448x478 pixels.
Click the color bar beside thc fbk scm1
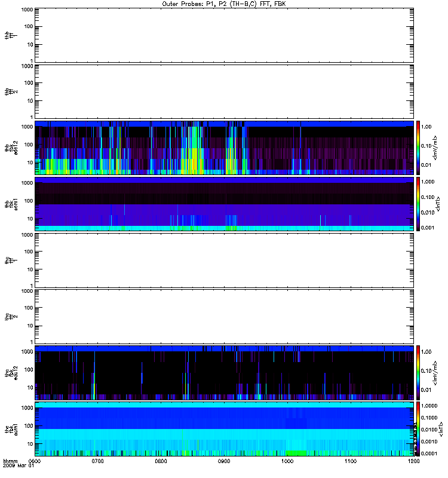click(x=418, y=429)
